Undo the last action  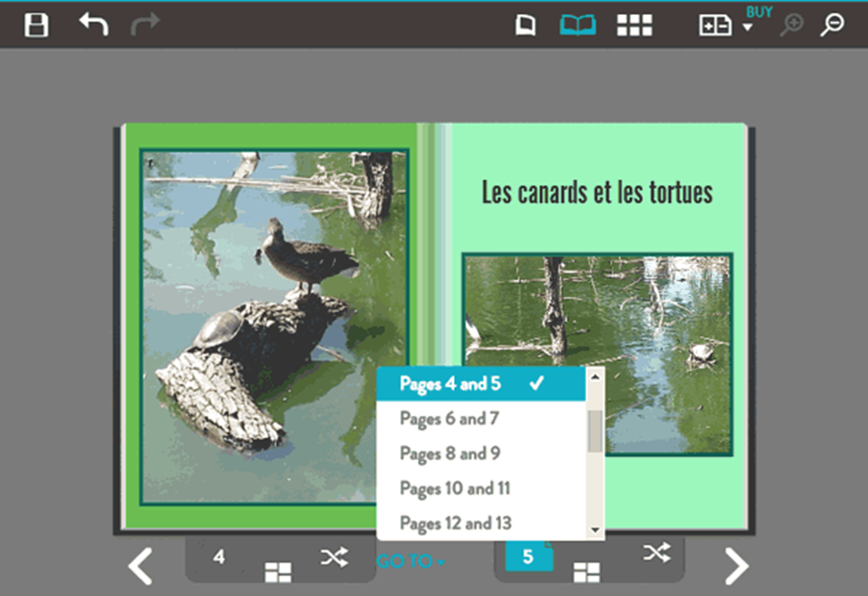[94, 24]
